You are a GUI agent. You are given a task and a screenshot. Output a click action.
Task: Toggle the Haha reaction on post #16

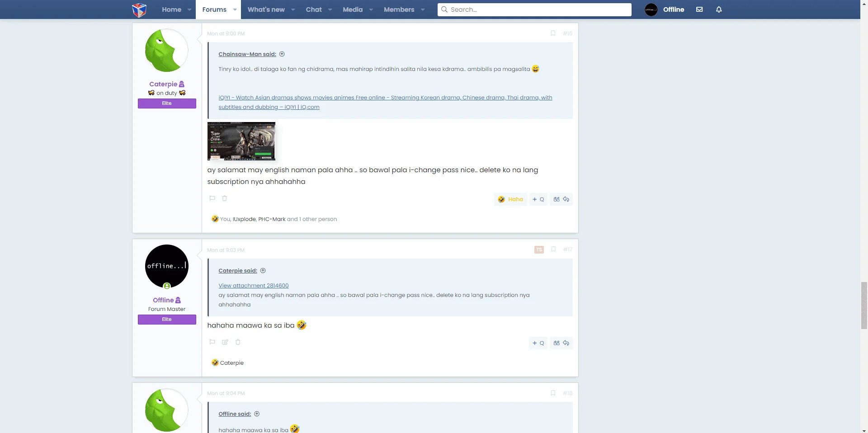(510, 199)
